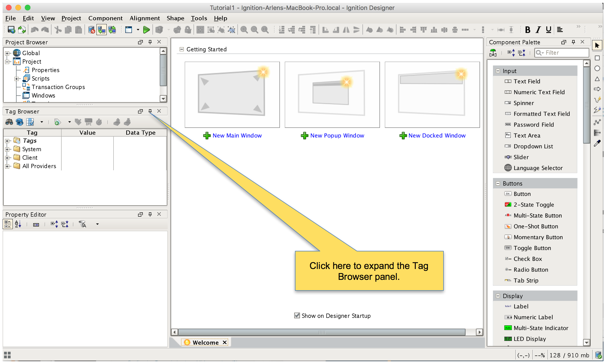Select the arrow selection tool on right toolbar

(597, 46)
